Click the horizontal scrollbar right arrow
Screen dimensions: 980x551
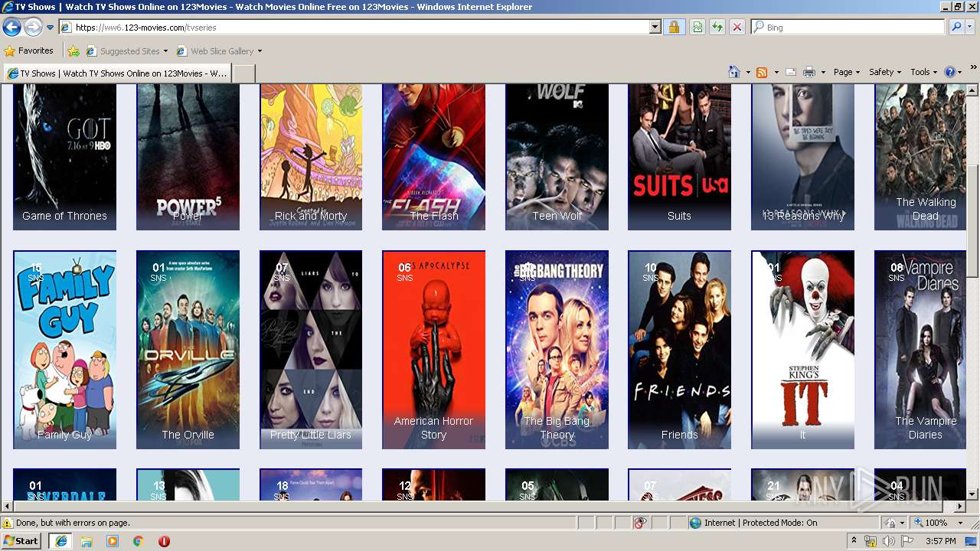click(959, 507)
